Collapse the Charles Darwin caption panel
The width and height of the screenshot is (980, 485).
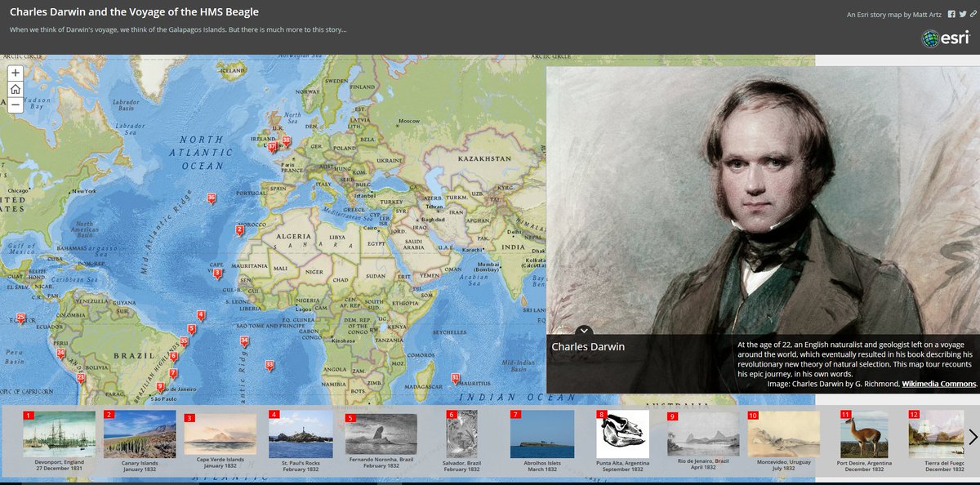point(583,331)
